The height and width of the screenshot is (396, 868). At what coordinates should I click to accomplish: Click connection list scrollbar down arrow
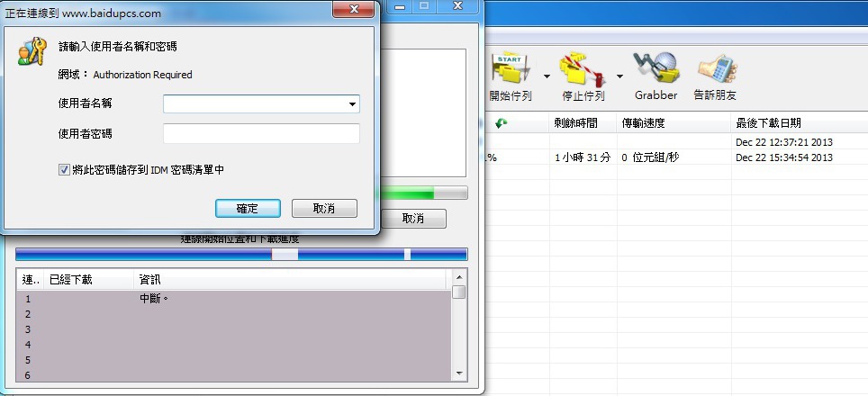(x=459, y=373)
